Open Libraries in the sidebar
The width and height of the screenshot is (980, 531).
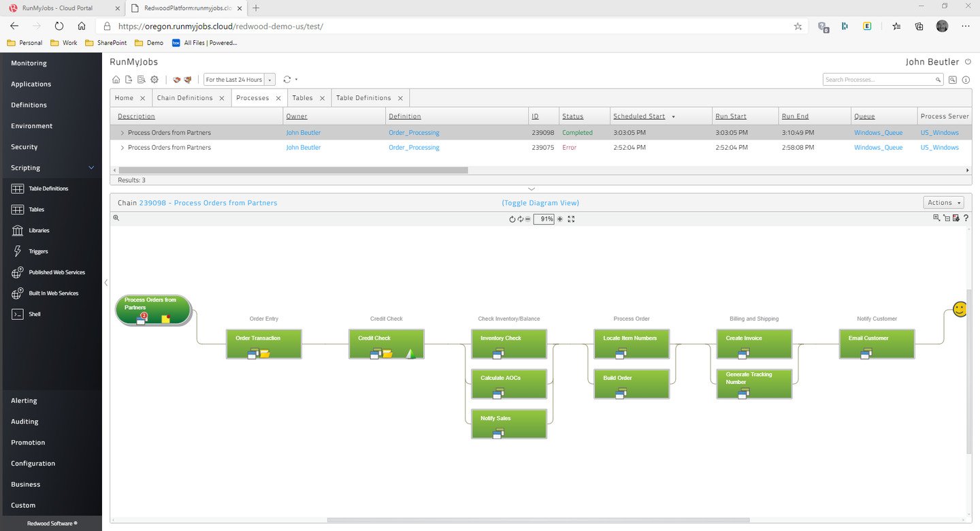coord(39,231)
